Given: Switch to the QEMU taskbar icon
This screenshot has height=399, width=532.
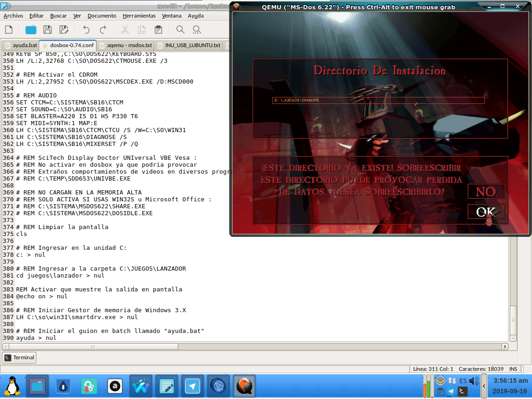Looking at the screenshot, I should [x=244, y=386].
